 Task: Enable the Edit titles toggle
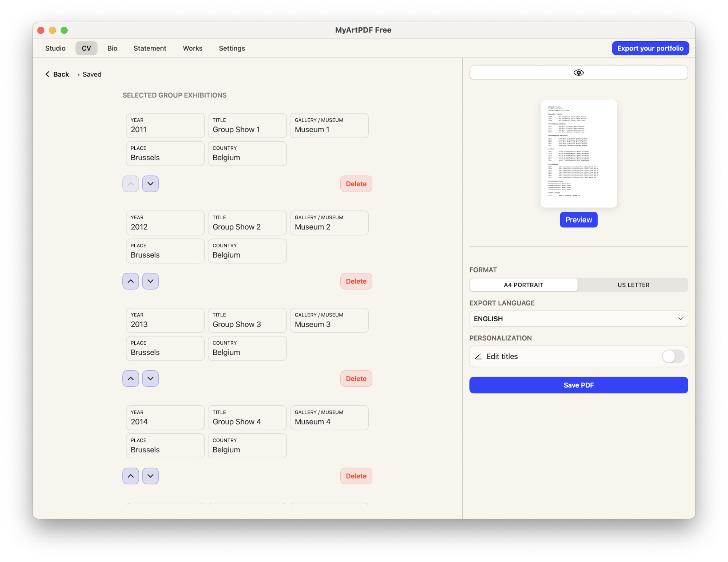[673, 356]
